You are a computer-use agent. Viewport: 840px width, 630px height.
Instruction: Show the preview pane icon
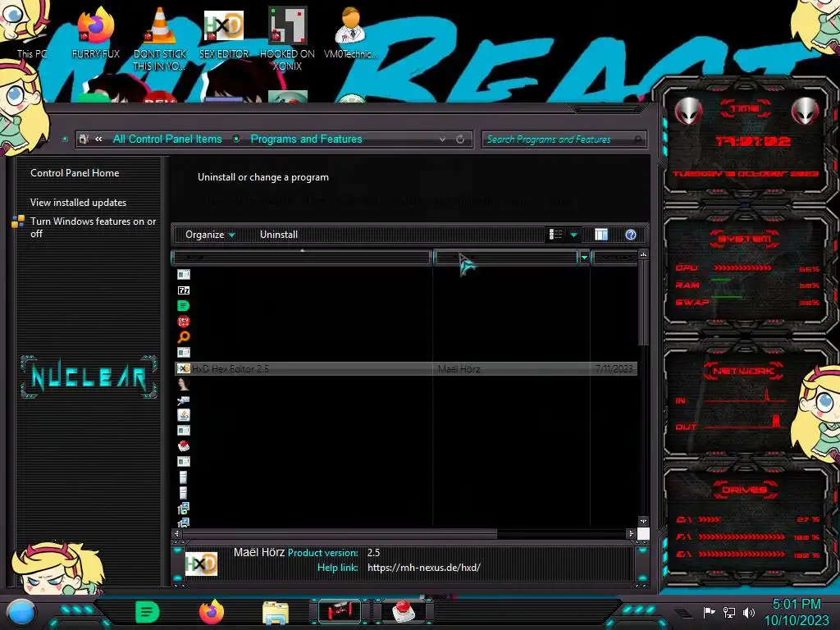(601, 235)
